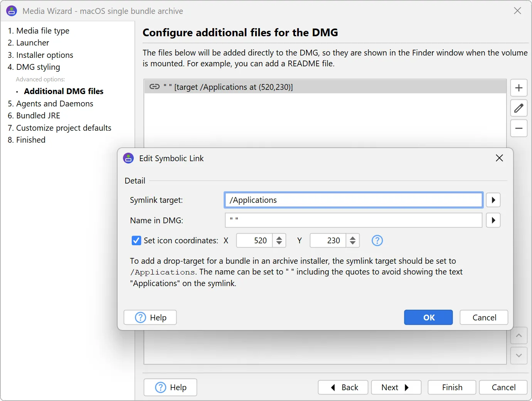Viewport: 532px width, 401px height.
Task: Select the Applications symlink list entry
Action: [x=325, y=87]
